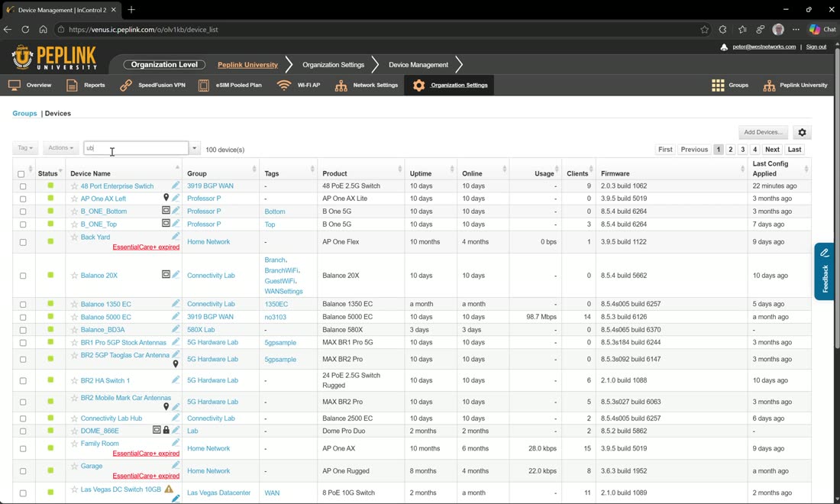Open the Tag dropdown
This screenshot has width=840, height=504.
click(25, 148)
